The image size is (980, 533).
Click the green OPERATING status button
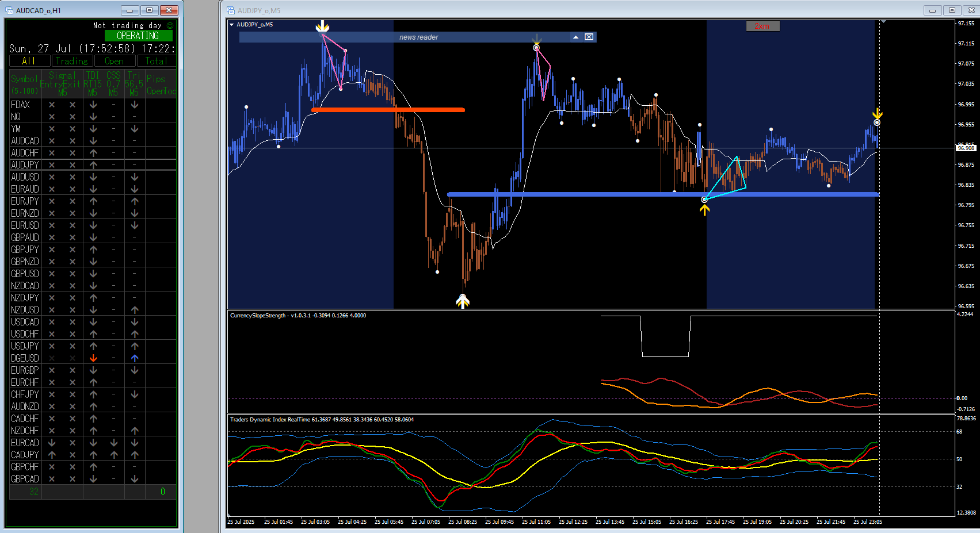pos(138,36)
